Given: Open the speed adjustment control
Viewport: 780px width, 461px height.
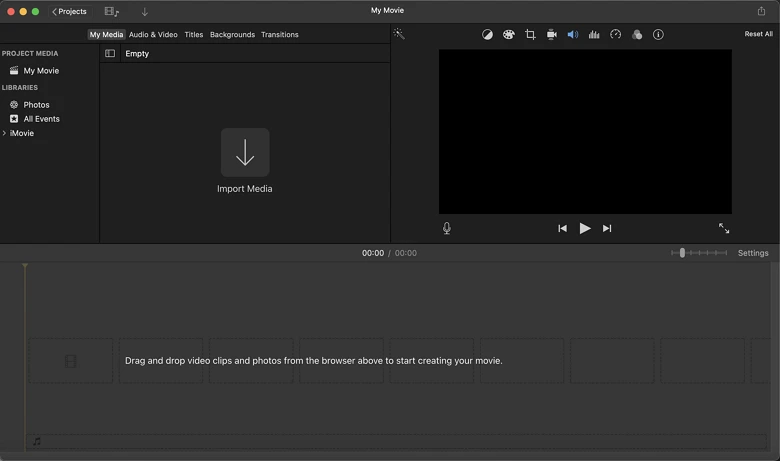Looking at the screenshot, I should pos(615,34).
